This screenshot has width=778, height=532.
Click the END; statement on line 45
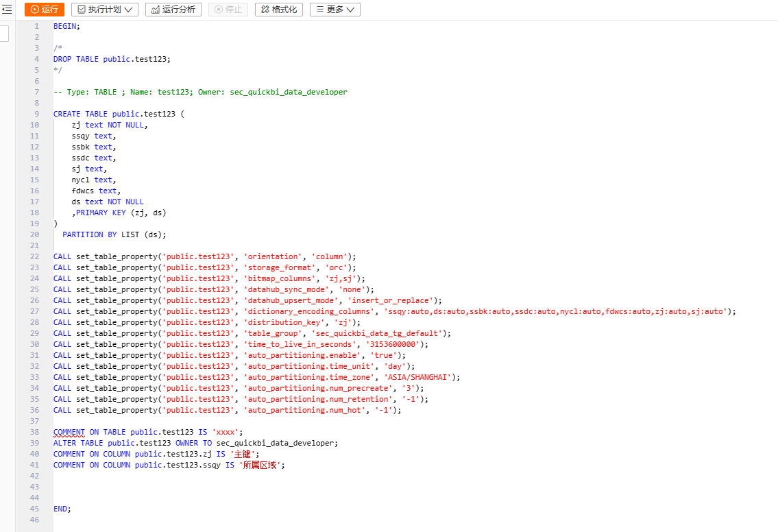62,509
